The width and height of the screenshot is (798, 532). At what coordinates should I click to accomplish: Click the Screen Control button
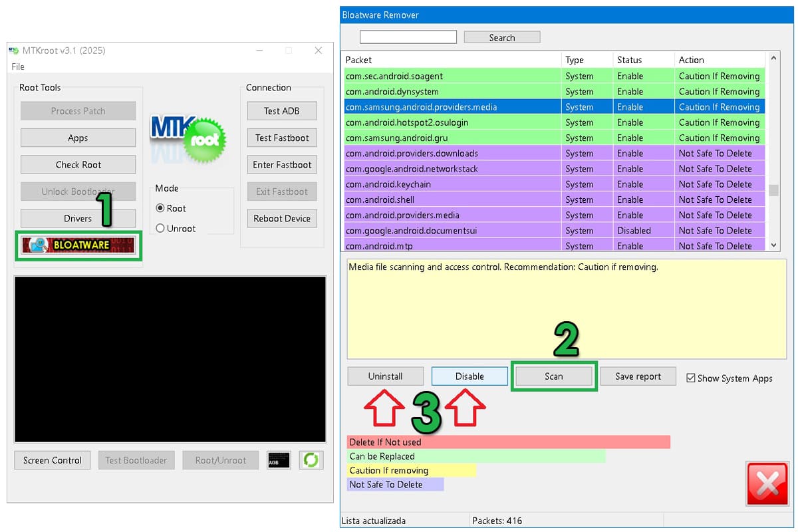[x=53, y=460]
